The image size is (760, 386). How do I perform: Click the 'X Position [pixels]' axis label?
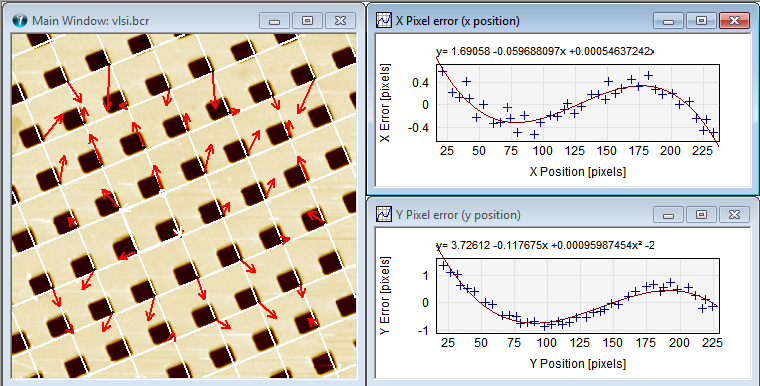577,172
